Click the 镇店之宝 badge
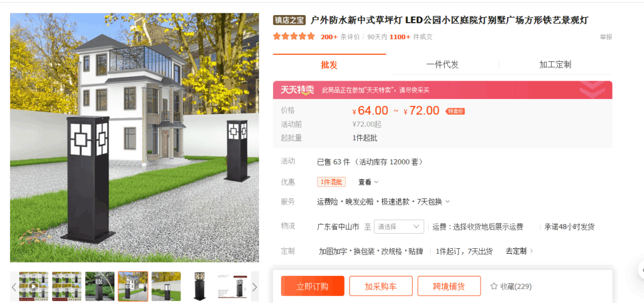The width and height of the screenshot is (644, 303). (290, 20)
